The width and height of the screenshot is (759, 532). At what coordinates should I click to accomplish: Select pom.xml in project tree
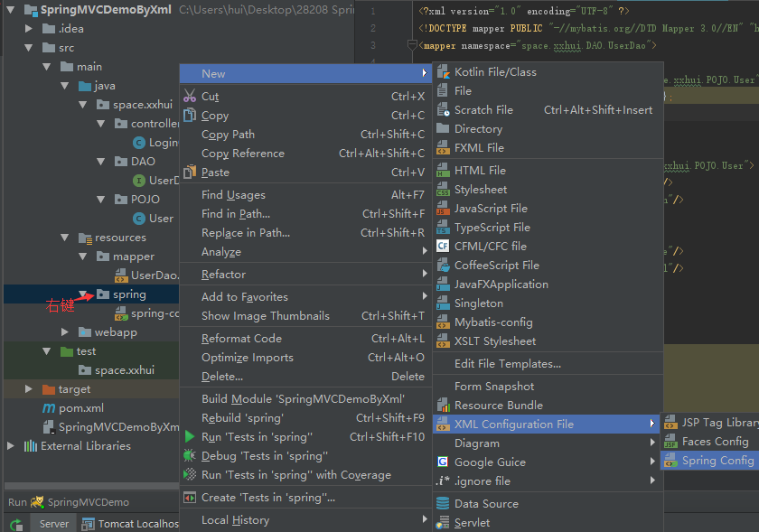pos(80,408)
